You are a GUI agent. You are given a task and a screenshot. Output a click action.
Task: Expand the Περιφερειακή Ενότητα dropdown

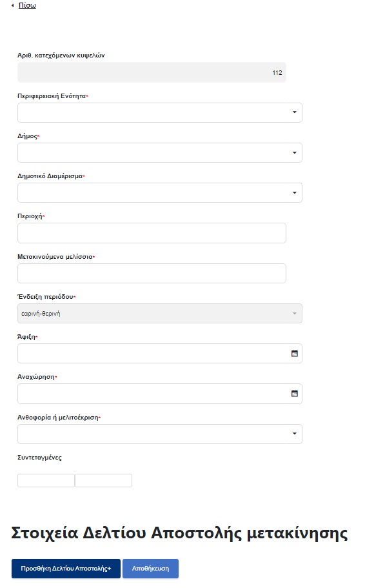pos(159,112)
